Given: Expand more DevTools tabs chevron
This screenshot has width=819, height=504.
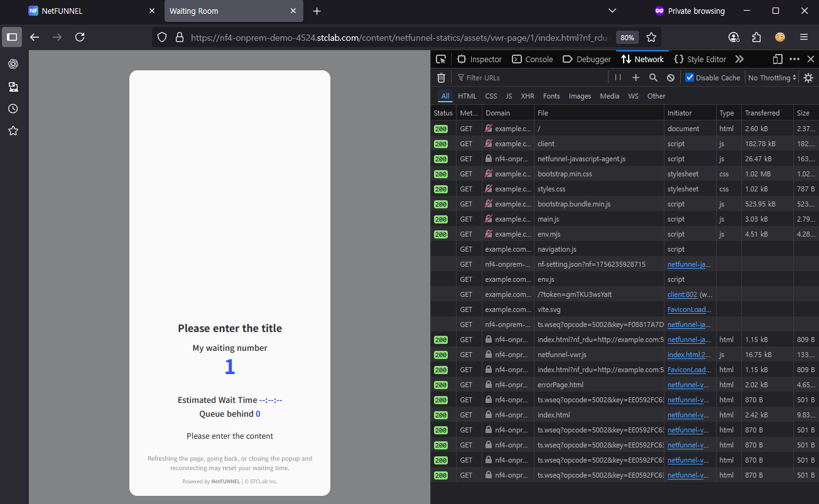Looking at the screenshot, I should pos(739,59).
